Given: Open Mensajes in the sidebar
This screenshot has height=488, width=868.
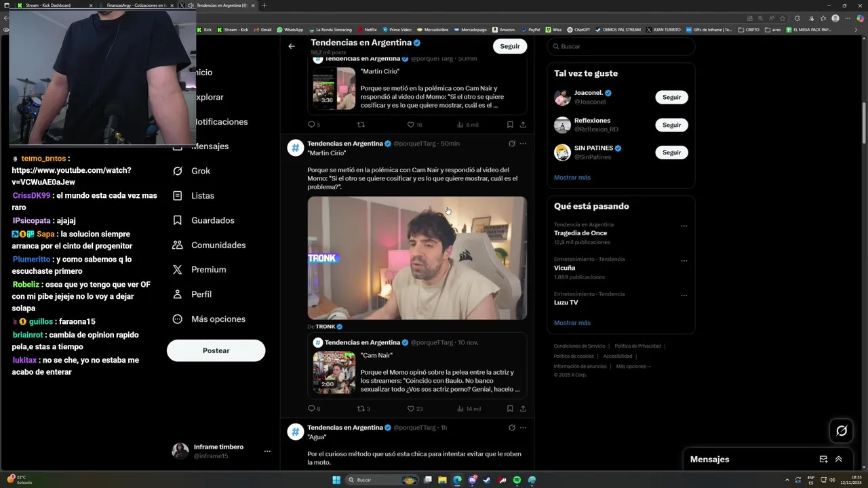Looking at the screenshot, I should 200,146.
